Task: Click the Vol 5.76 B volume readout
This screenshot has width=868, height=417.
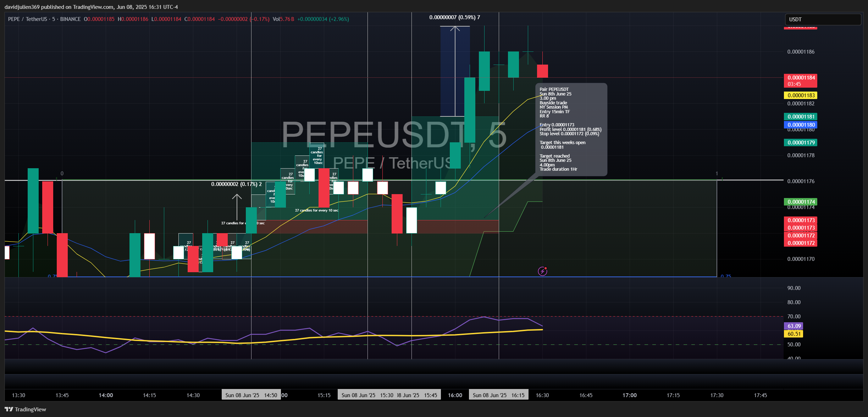Action: [283, 19]
